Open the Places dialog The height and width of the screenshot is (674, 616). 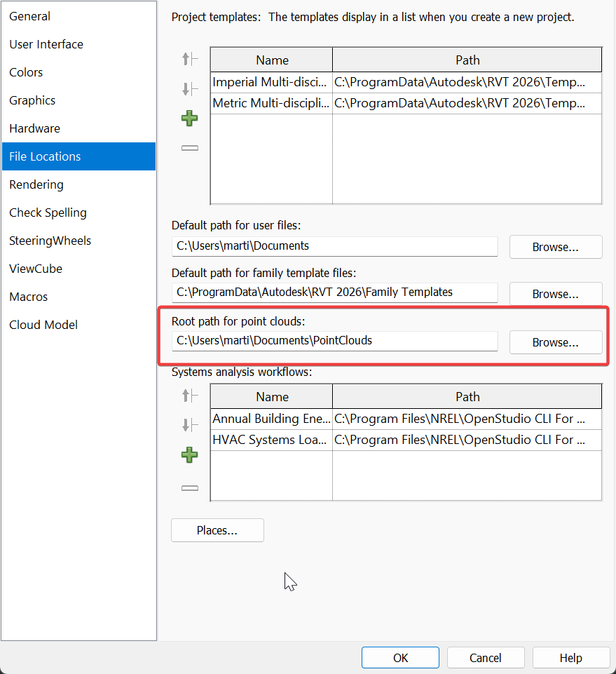(x=217, y=530)
